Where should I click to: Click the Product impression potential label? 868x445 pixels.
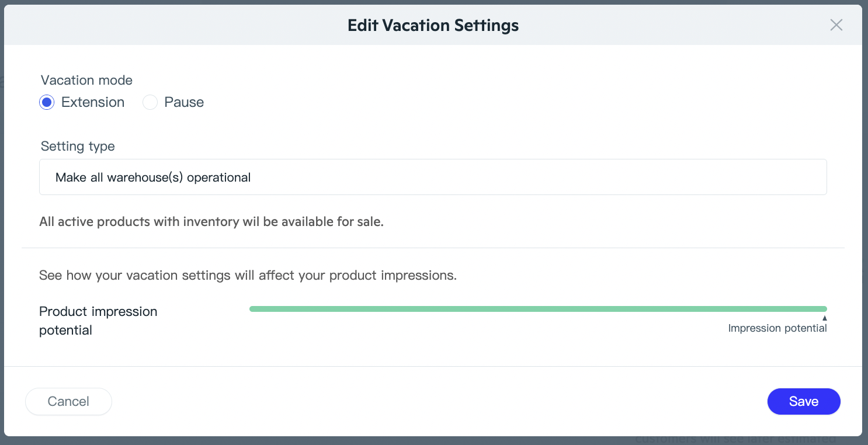(x=98, y=321)
